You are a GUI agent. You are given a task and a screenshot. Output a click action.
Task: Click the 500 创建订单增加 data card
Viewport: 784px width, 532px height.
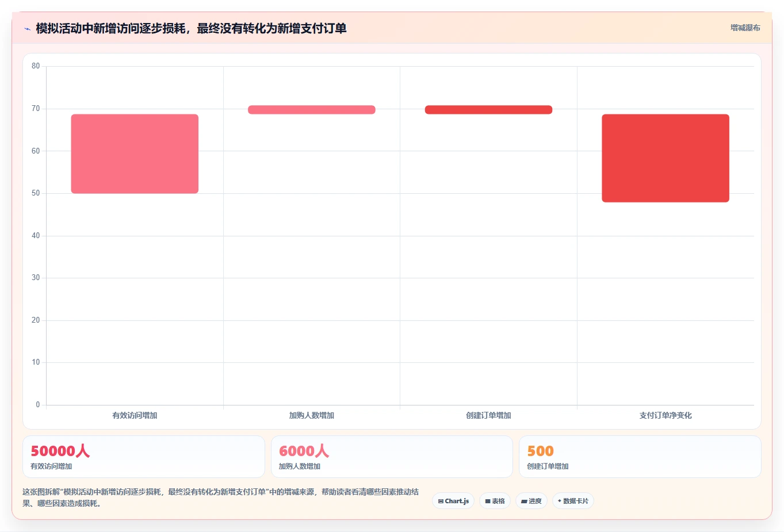[640, 457]
